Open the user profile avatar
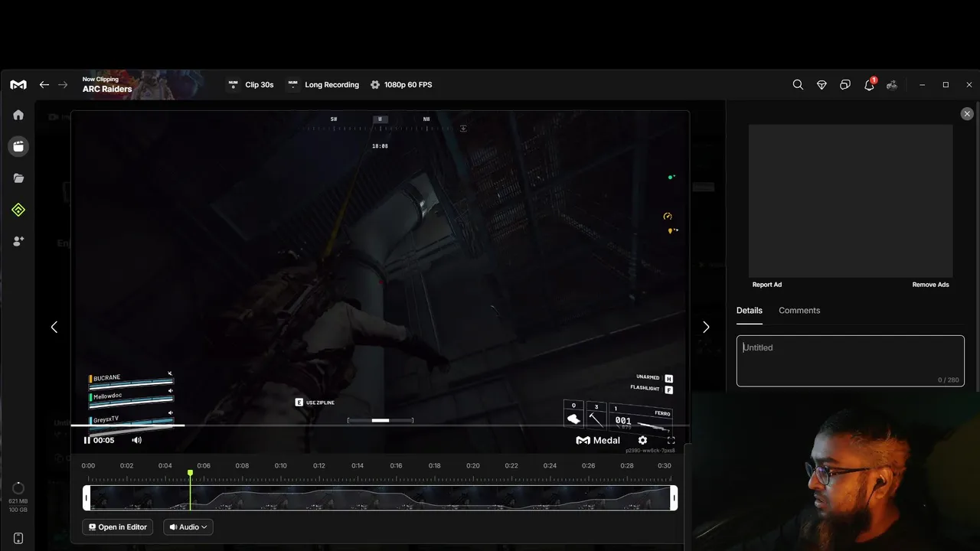 (892, 85)
